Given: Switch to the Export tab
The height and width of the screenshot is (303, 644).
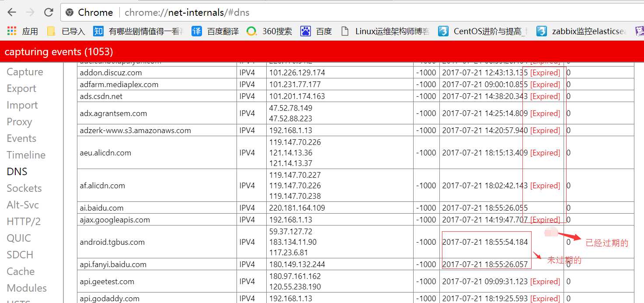Looking at the screenshot, I should pos(21,88).
